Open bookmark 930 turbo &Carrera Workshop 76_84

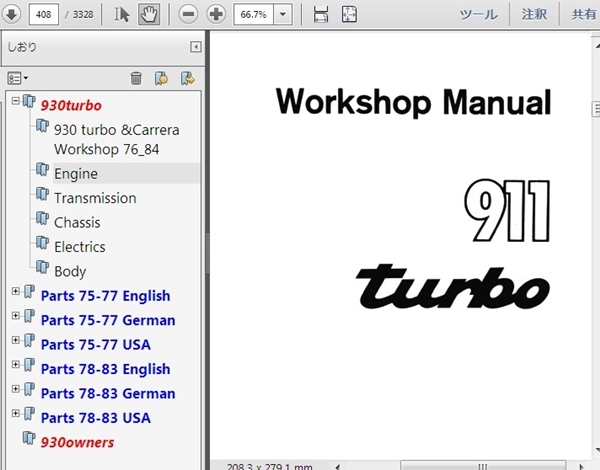tap(116, 139)
